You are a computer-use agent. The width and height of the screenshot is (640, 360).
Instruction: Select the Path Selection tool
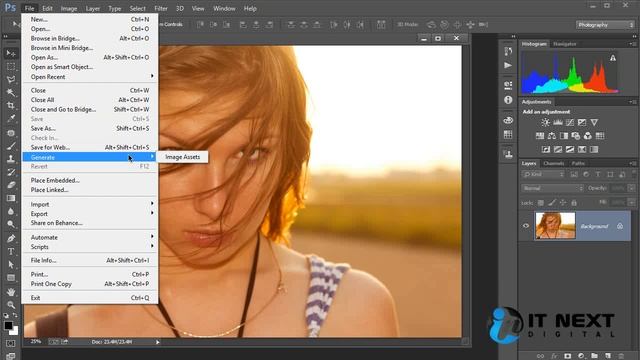(x=11, y=264)
